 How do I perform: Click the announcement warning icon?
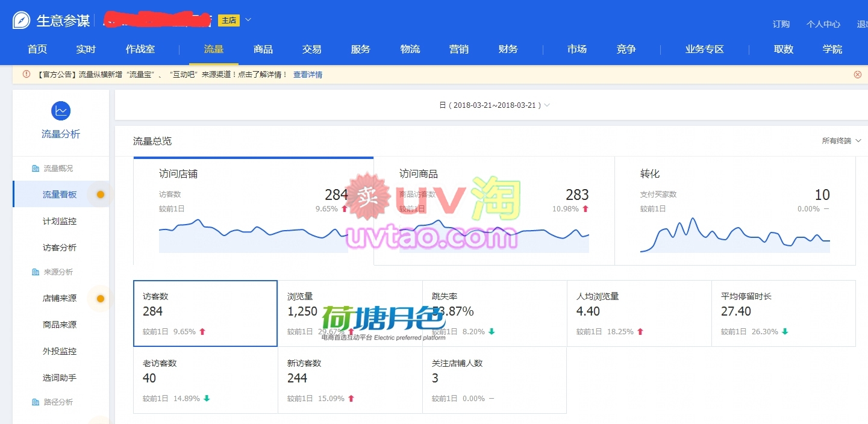tap(27, 75)
